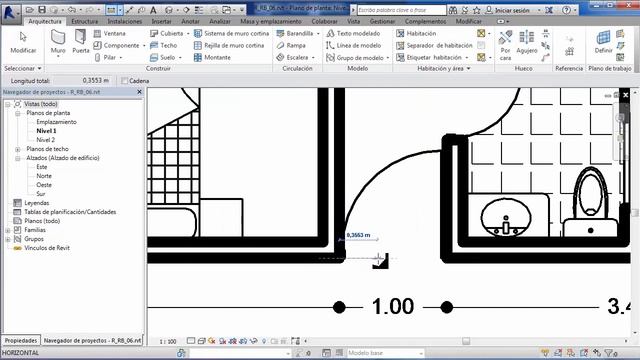Close the Navegador de proyectos panel
This screenshot has height=360, width=640.
[x=139, y=92]
